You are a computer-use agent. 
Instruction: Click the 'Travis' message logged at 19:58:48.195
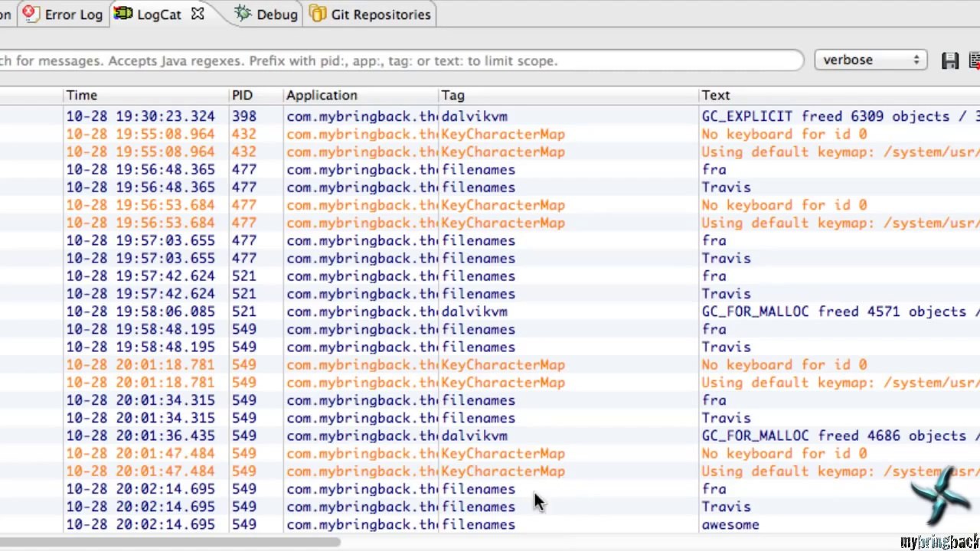pos(726,347)
